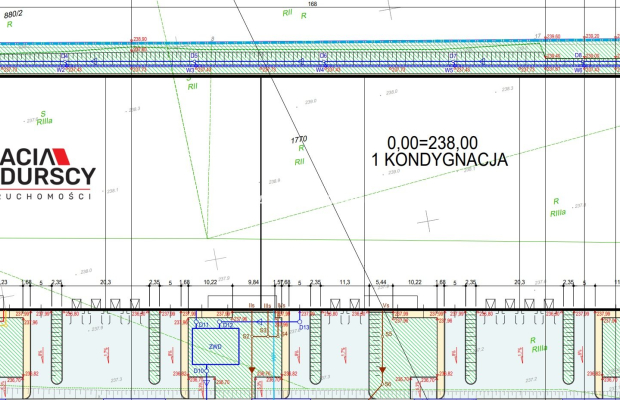
Task: Click the W4 point label
Action: click(321, 70)
